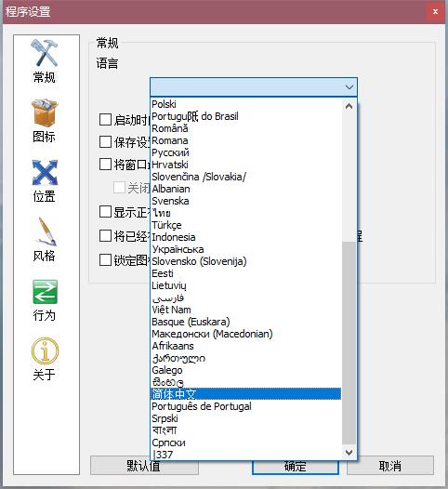Select Română language option
Viewport: 448px width, 489px height.
(246, 128)
